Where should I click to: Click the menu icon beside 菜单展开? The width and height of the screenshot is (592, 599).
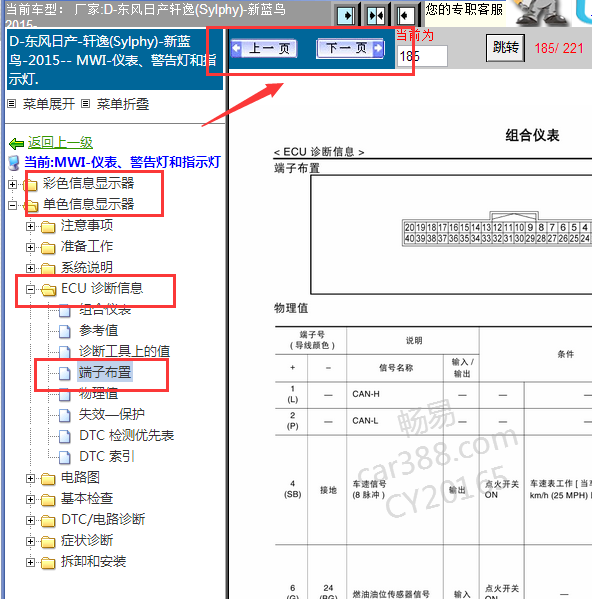click(x=12, y=104)
